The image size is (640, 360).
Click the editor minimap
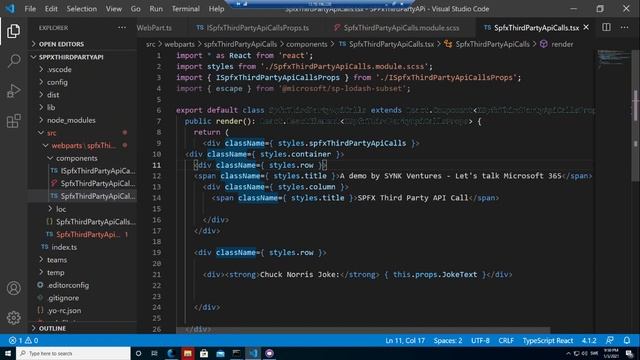[x=614, y=60]
